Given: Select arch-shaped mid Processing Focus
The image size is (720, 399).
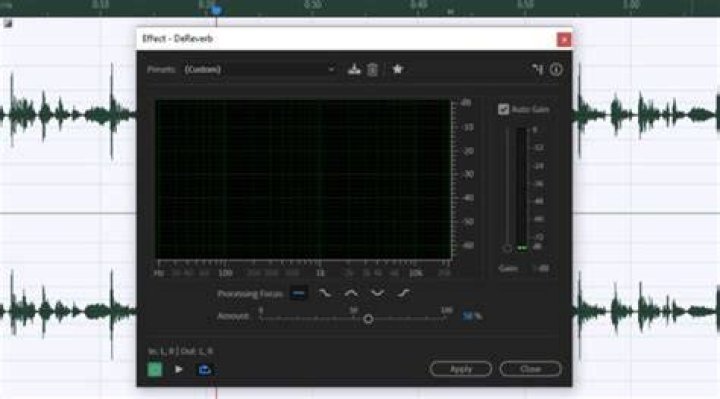Looking at the screenshot, I should (351, 293).
